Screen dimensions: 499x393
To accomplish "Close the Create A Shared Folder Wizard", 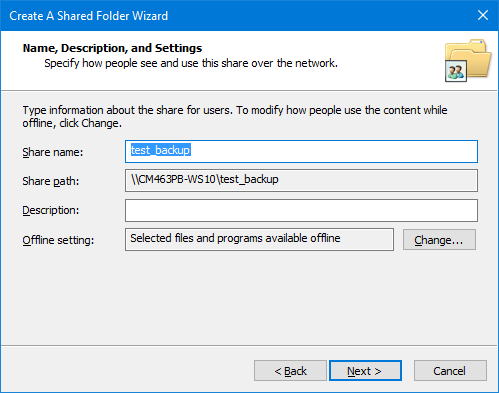I will point(483,15).
